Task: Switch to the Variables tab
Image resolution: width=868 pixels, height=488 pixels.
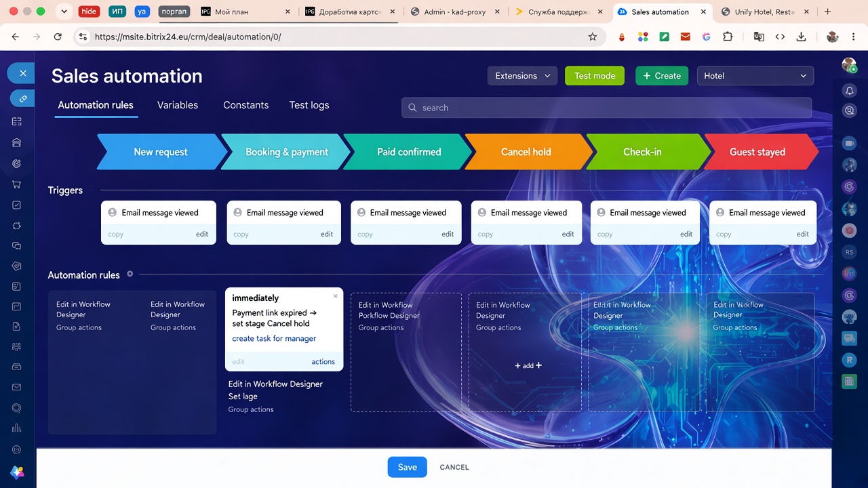Action: click(x=178, y=105)
